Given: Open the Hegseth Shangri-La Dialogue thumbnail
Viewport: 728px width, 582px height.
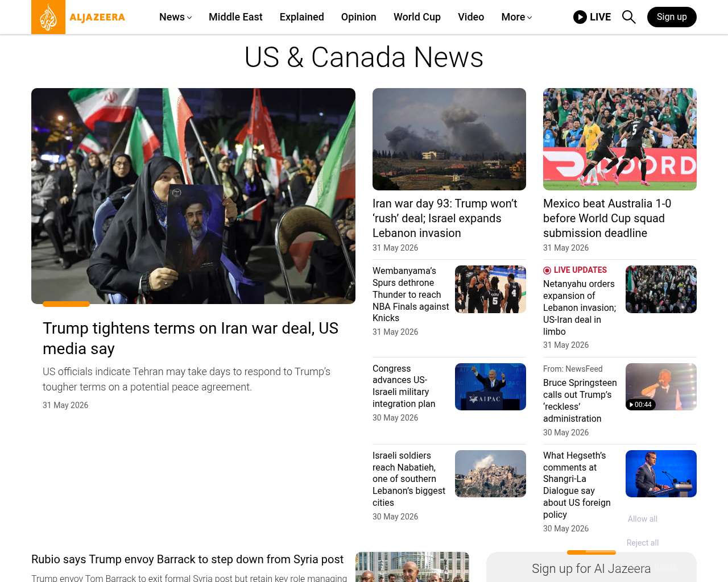Looking at the screenshot, I should 661,473.
